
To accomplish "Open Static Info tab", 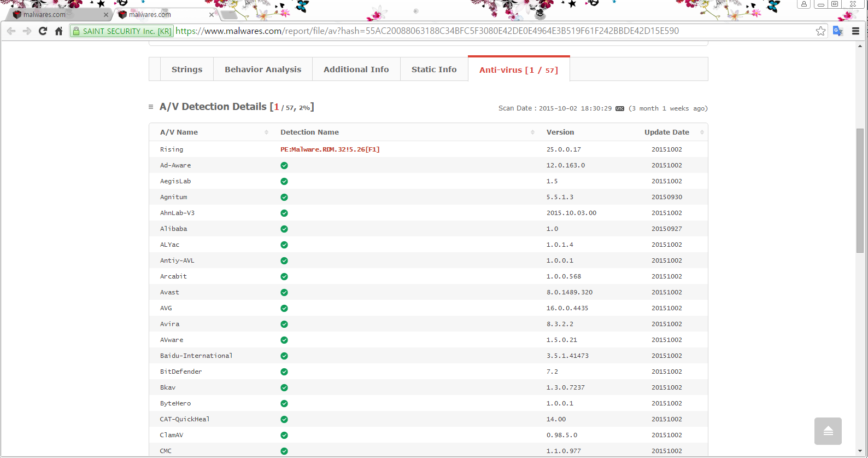I will click(434, 69).
